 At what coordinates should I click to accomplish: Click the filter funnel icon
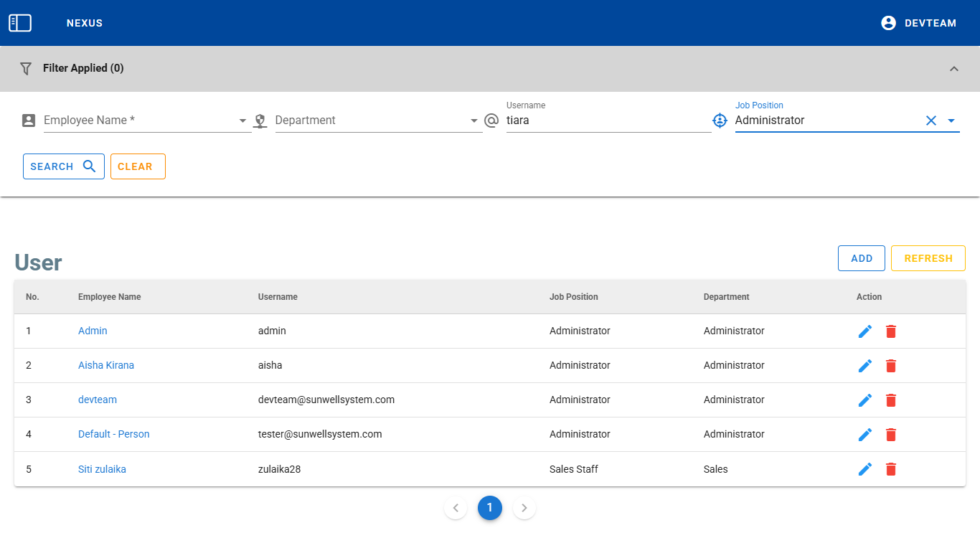coord(26,68)
